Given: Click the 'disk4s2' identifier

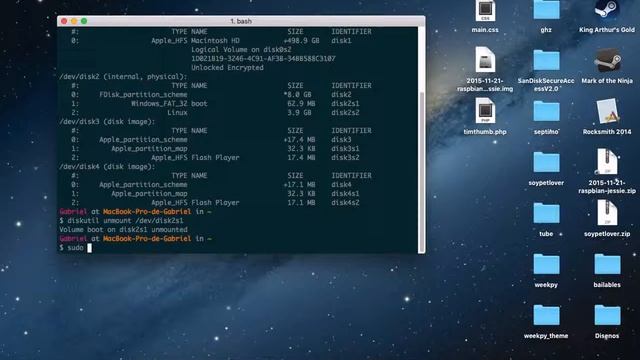Looking at the screenshot, I should click(x=345, y=202).
